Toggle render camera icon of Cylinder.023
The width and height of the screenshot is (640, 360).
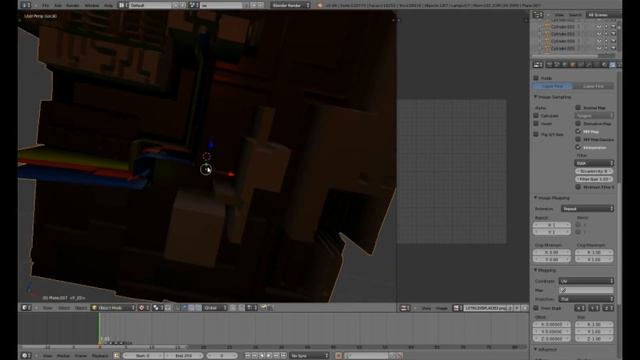click(x=613, y=34)
